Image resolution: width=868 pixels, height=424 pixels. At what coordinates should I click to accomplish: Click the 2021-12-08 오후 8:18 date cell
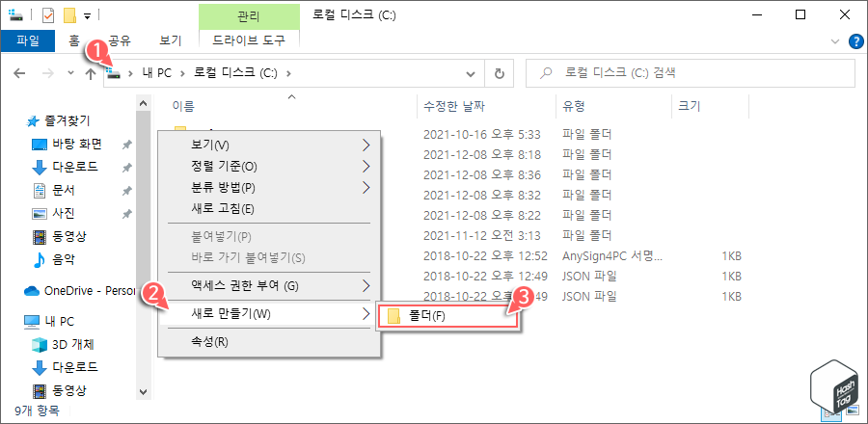481,154
